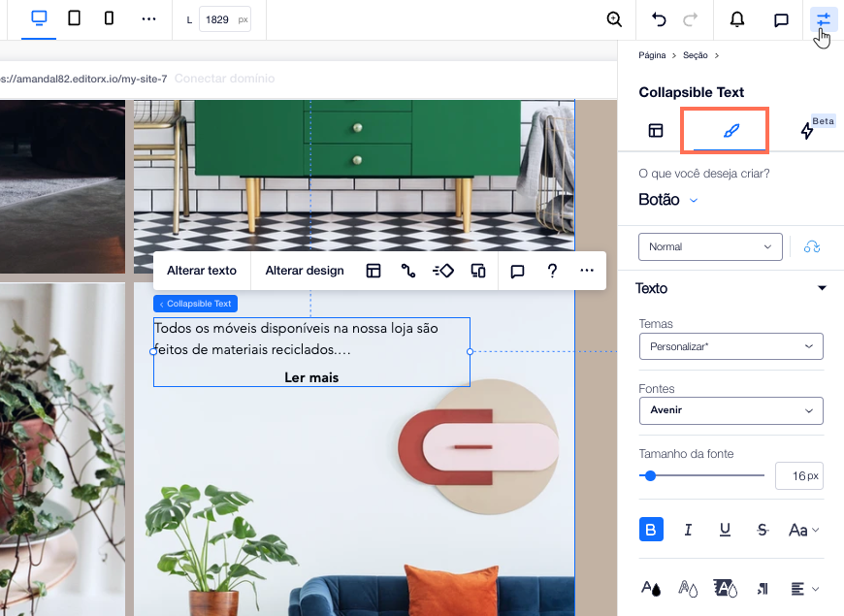Open the text highlight color picker
Screen dimensions: 844x616
725,588
